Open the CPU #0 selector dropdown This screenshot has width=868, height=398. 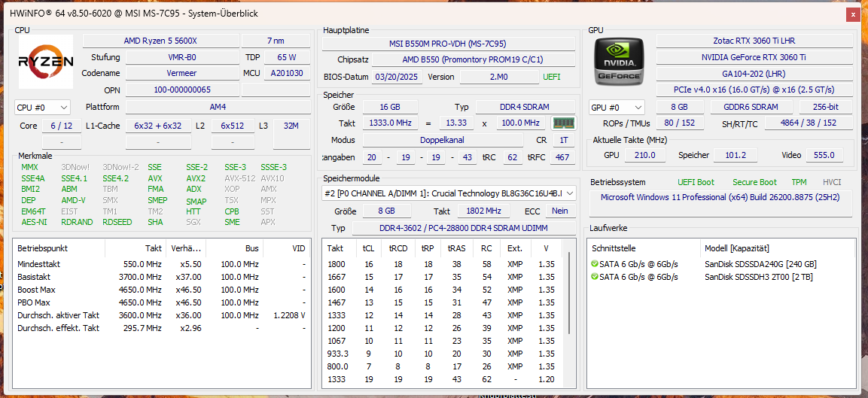pos(43,107)
